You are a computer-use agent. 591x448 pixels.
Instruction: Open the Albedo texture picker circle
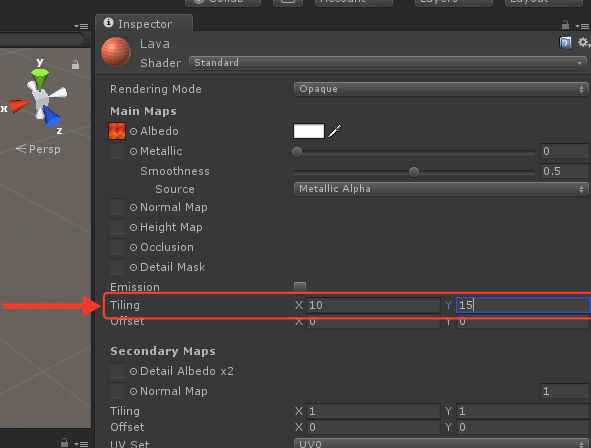click(x=133, y=131)
